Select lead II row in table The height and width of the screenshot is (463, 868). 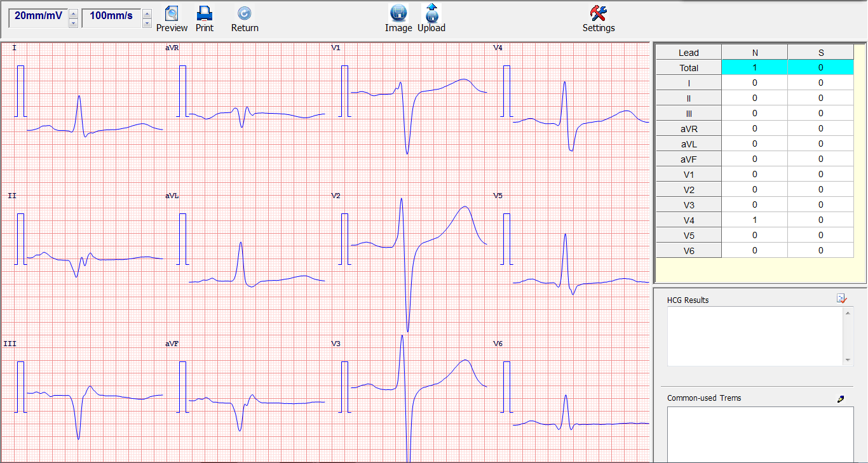pyautogui.click(x=755, y=98)
